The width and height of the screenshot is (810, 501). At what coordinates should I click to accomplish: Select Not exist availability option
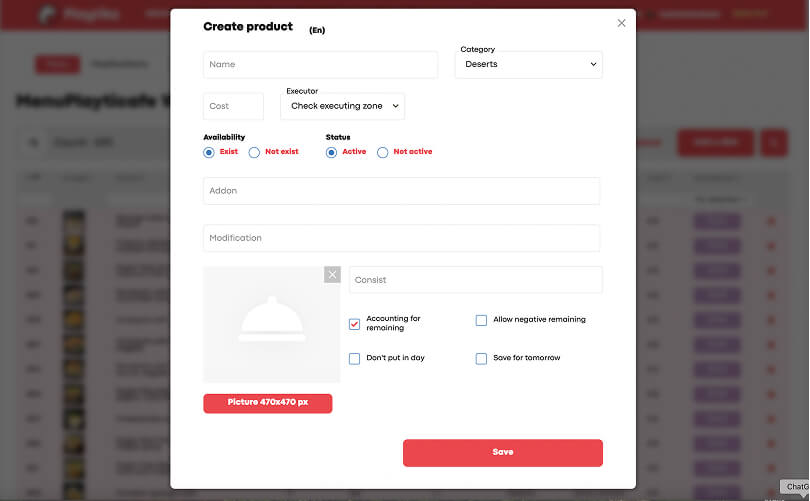click(x=254, y=152)
